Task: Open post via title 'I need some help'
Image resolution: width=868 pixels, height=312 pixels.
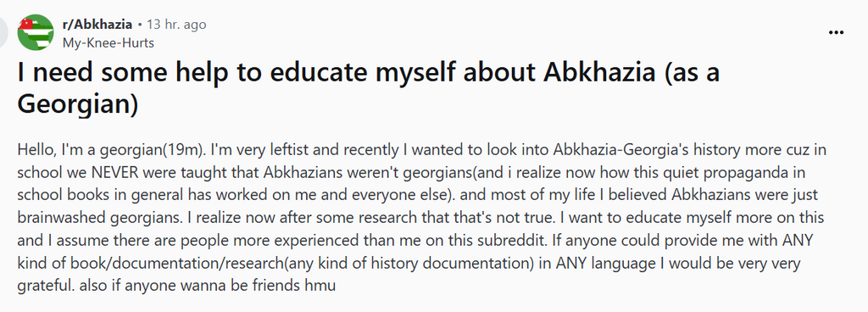Action: [x=368, y=87]
